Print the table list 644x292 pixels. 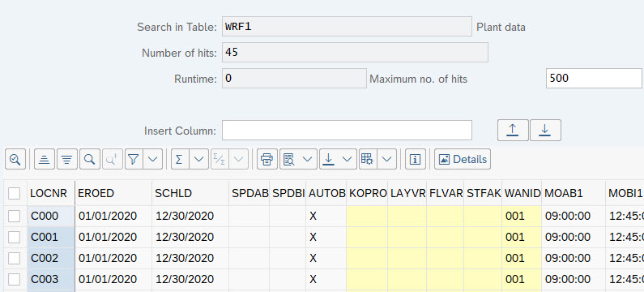point(267,159)
